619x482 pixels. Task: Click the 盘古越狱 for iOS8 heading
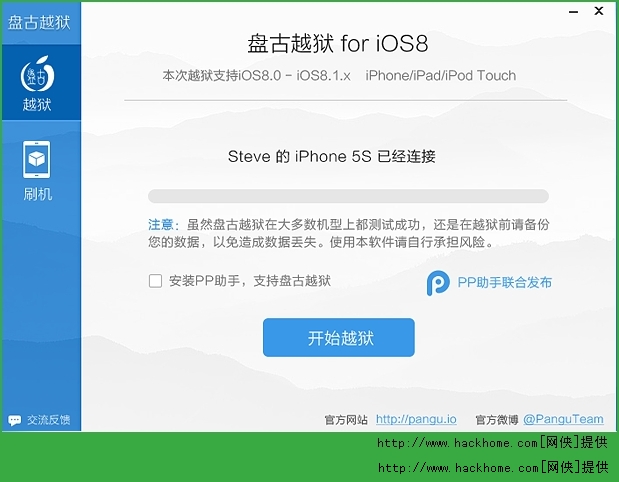pyautogui.click(x=338, y=43)
